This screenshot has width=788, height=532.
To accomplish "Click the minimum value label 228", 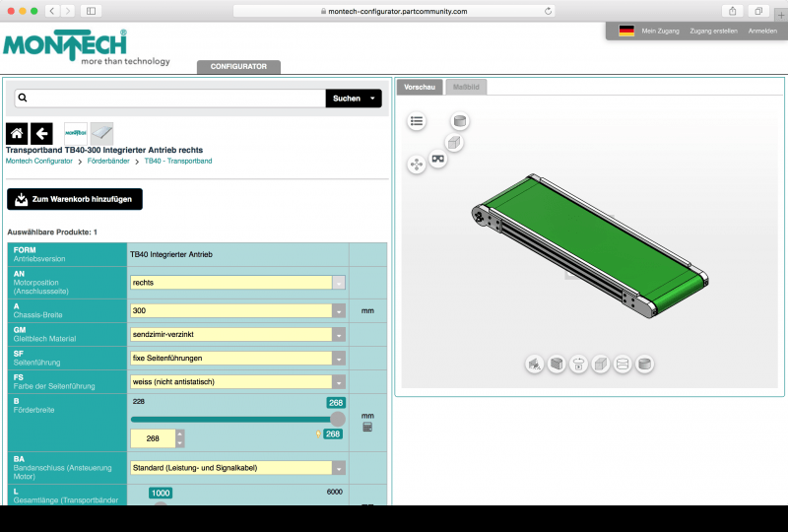I will 139,401.
